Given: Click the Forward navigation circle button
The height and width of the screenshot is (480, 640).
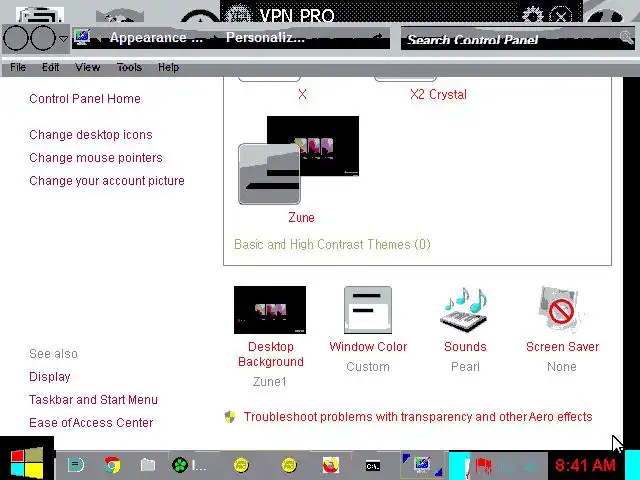Looking at the screenshot, I should coord(43,38).
